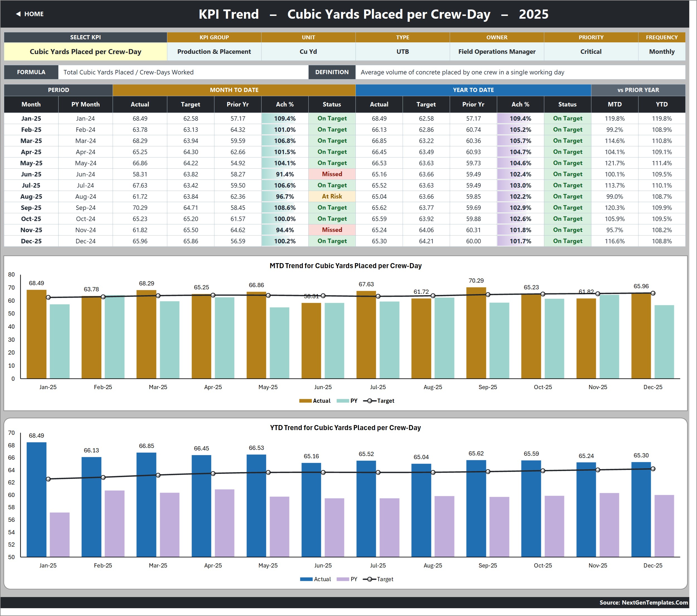Select the Dec-25 YTD target 64.21 cell
Viewport: 697px width, 616px height.
pos(426,241)
